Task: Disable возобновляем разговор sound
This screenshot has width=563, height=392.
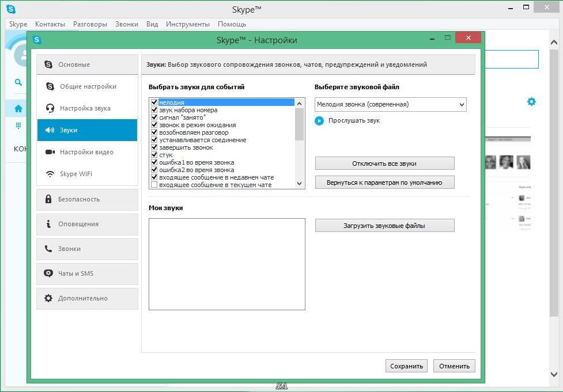Action: (154, 132)
